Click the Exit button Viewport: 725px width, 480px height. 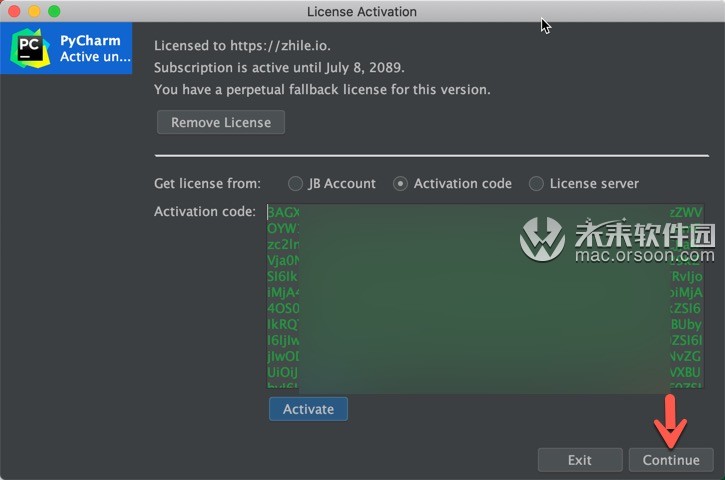pos(580,460)
